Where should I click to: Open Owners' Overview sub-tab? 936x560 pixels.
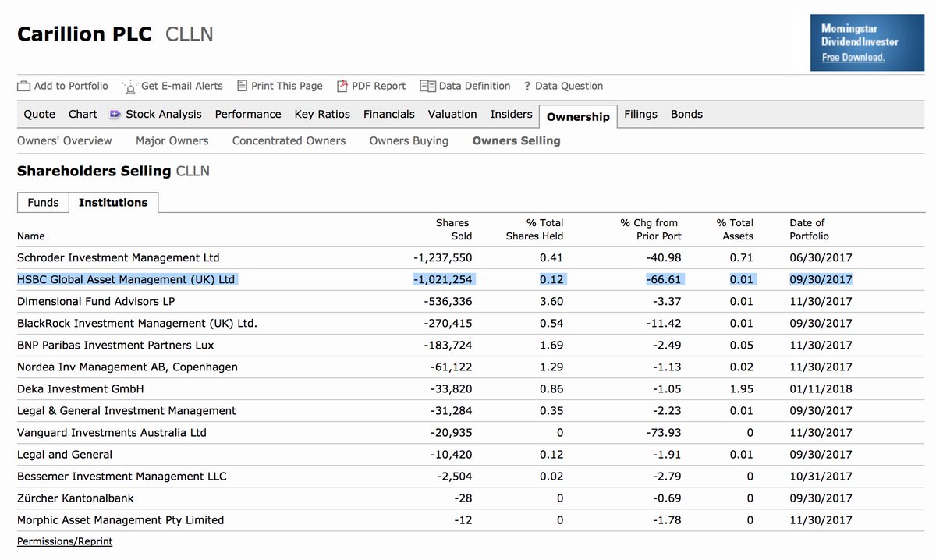pos(65,140)
